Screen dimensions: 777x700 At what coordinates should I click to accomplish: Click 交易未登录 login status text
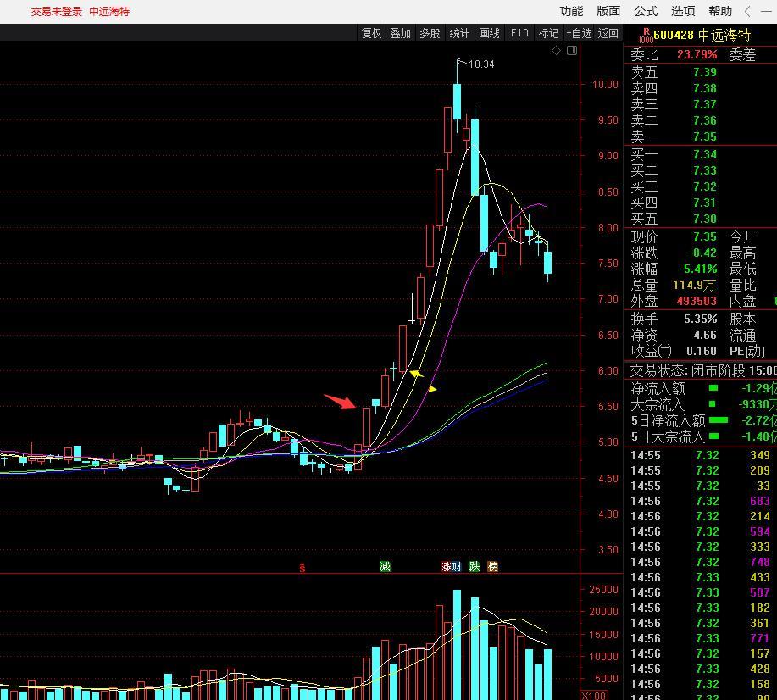coord(57,11)
